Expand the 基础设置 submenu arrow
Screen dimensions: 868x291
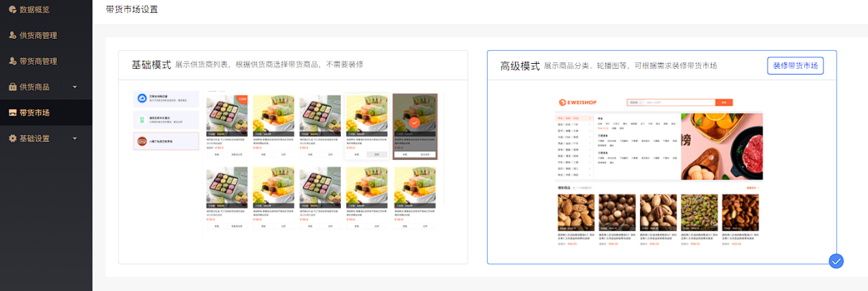tap(75, 138)
